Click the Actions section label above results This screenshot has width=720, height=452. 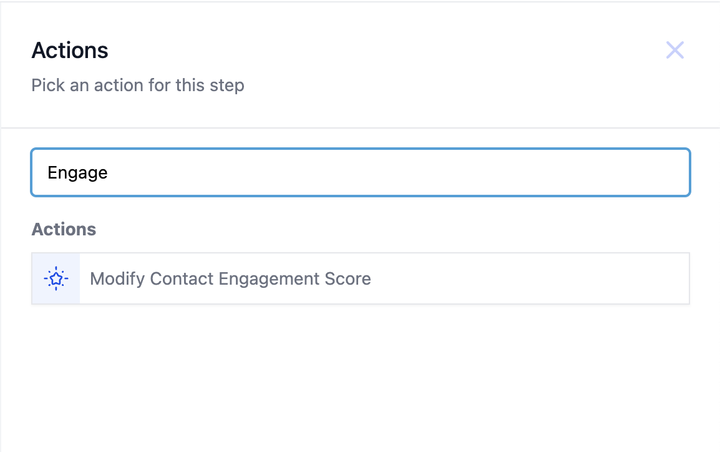[x=64, y=229]
